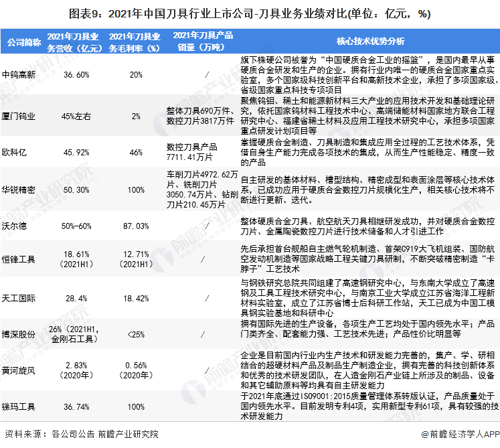Click the 0.56% (2020年) cell
Image resolution: width=500 pixels, height=448 pixels.
136,370
